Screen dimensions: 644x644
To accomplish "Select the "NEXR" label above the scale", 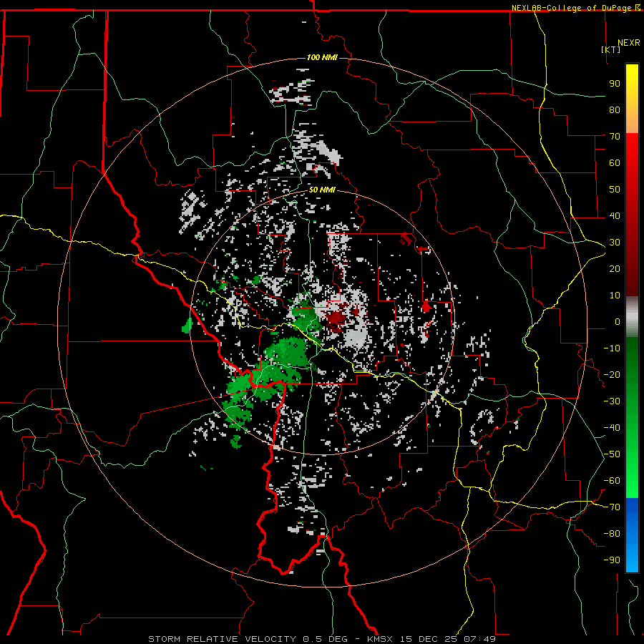I will [x=629, y=43].
